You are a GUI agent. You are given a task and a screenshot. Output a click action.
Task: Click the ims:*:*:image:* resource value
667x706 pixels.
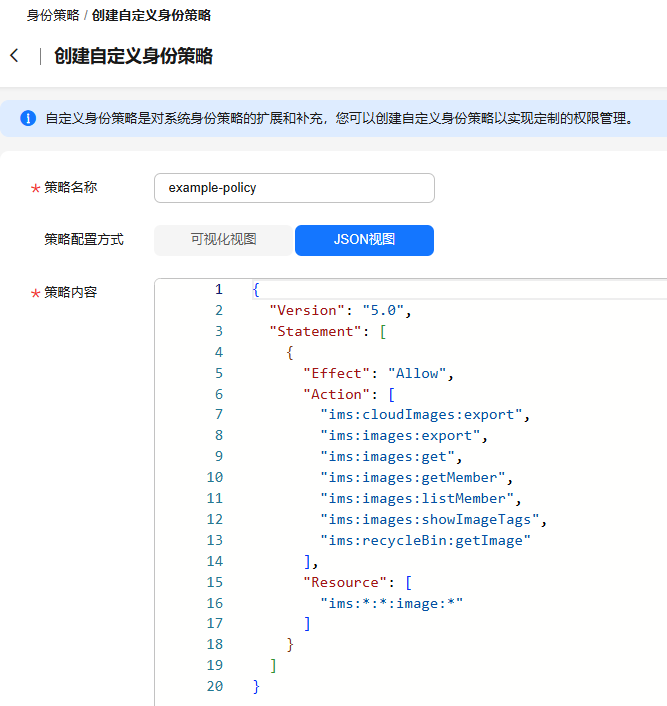391,603
